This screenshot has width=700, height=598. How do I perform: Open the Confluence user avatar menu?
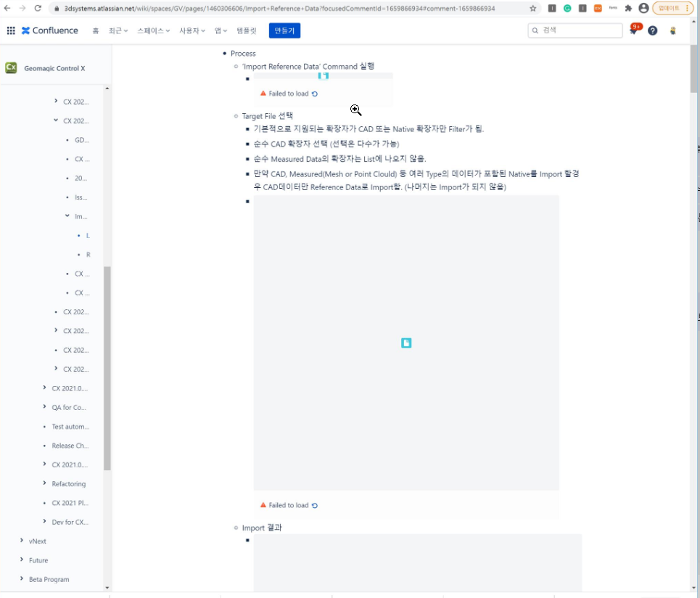(672, 30)
